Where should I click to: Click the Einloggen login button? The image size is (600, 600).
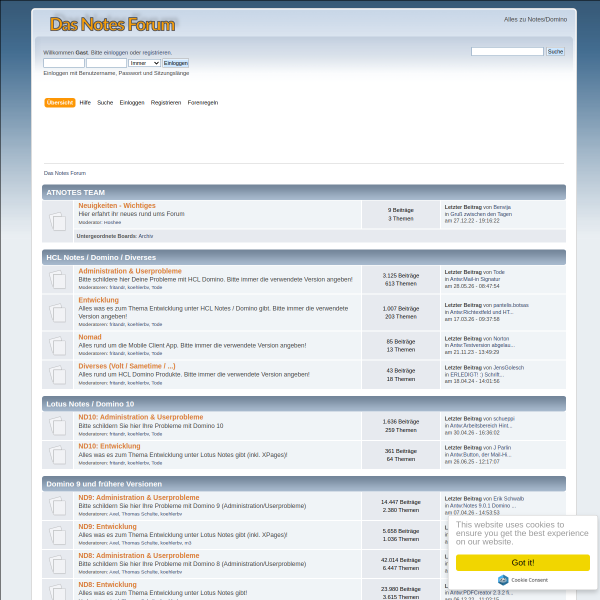[176, 63]
